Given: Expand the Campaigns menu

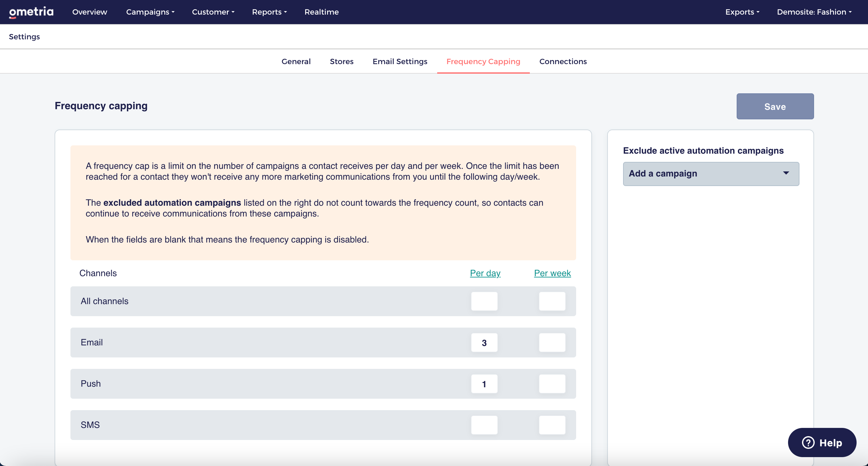Looking at the screenshot, I should [x=150, y=12].
